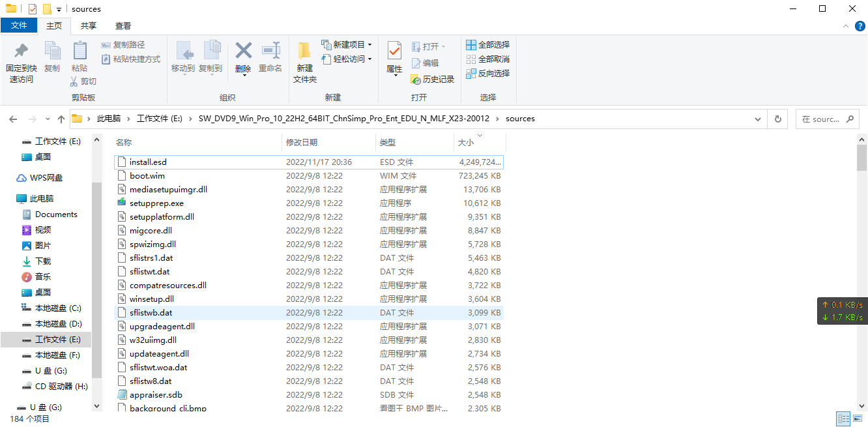Open Easy access (轻松访问) dropdown
Screen dimensions: 868x427
click(x=347, y=59)
